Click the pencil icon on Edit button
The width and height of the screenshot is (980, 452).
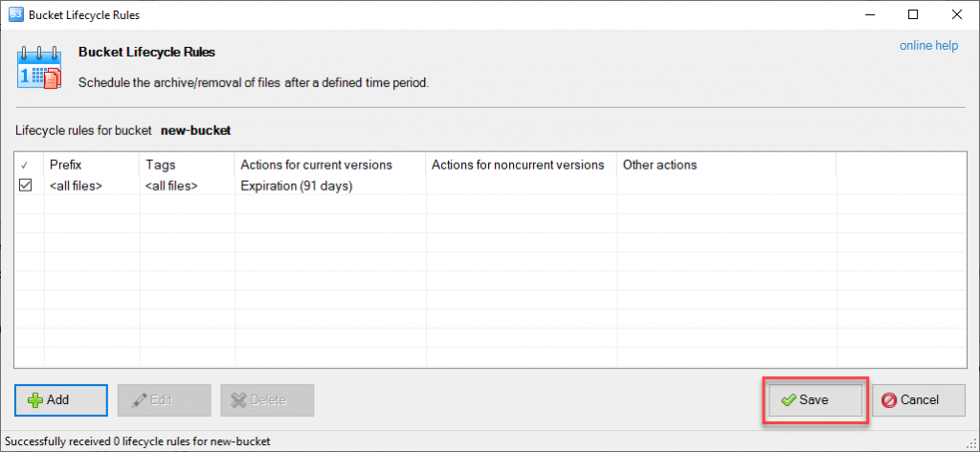click(139, 400)
